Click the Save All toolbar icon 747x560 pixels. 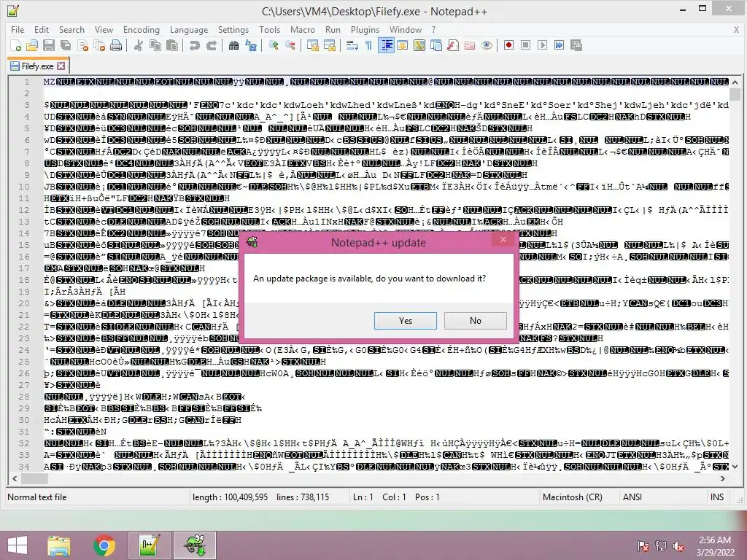(x=65, y=45)
